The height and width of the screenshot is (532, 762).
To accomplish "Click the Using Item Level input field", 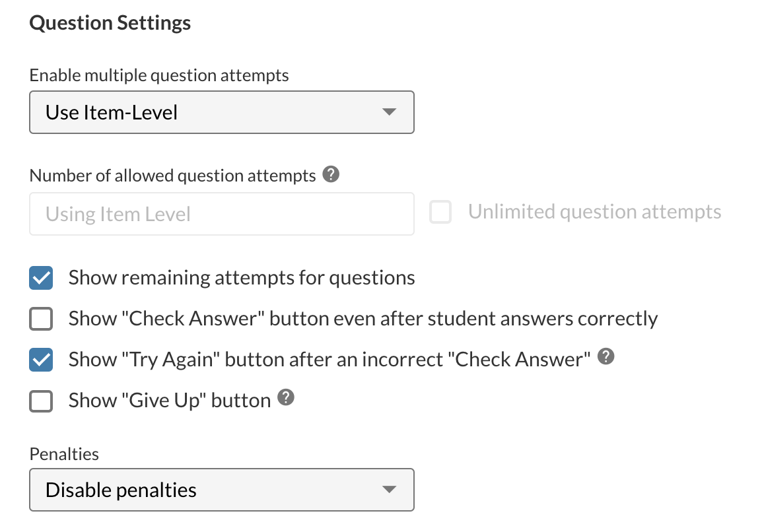I will click(221, 213).
